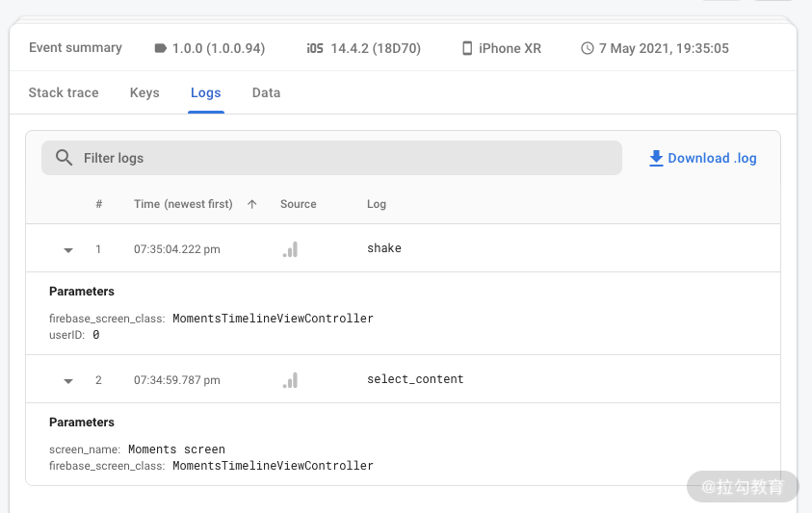Screen dimensions: 812x513
Task: Click the Filter logs search field
Action: (331, 158)
